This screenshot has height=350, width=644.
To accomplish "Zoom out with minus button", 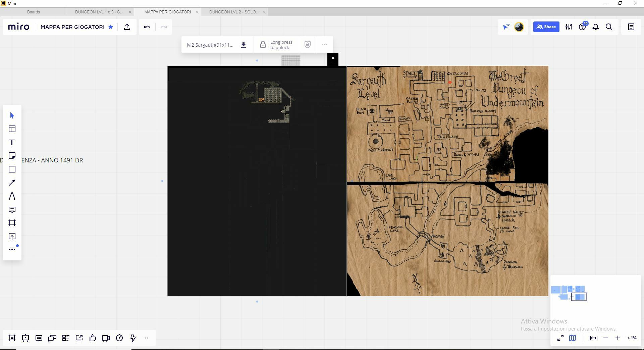I will tap(606, 338).
